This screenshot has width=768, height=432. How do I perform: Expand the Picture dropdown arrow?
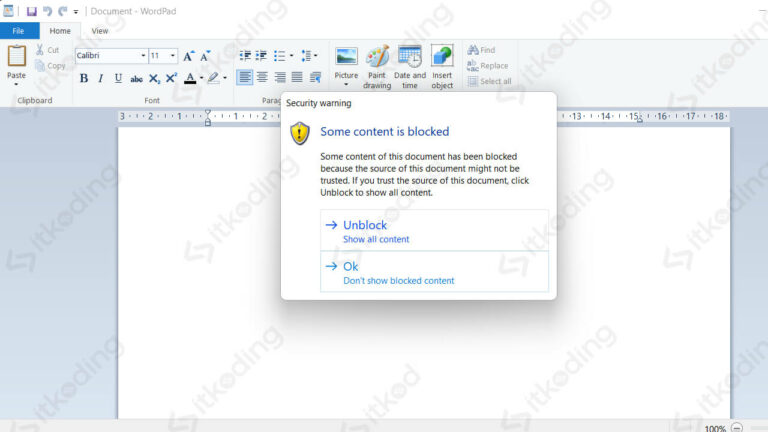[346, 84]
